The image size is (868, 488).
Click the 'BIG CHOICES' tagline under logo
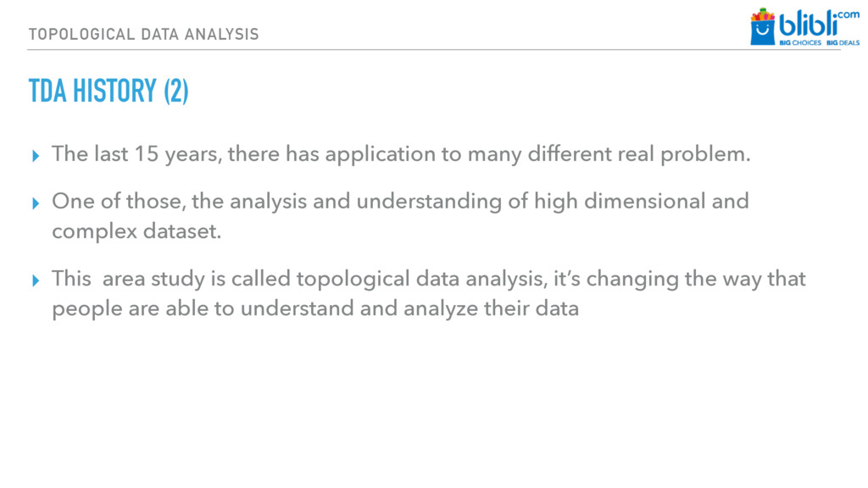(800, 42)
